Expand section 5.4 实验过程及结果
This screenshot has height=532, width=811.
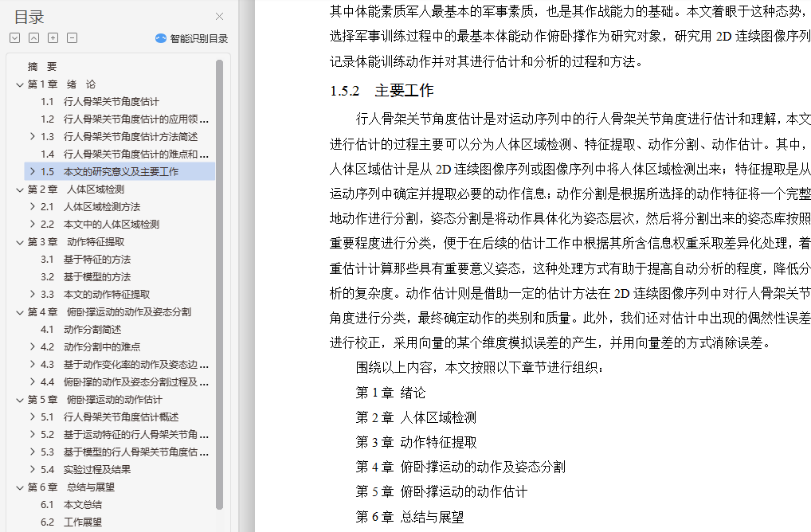(33, 469)
